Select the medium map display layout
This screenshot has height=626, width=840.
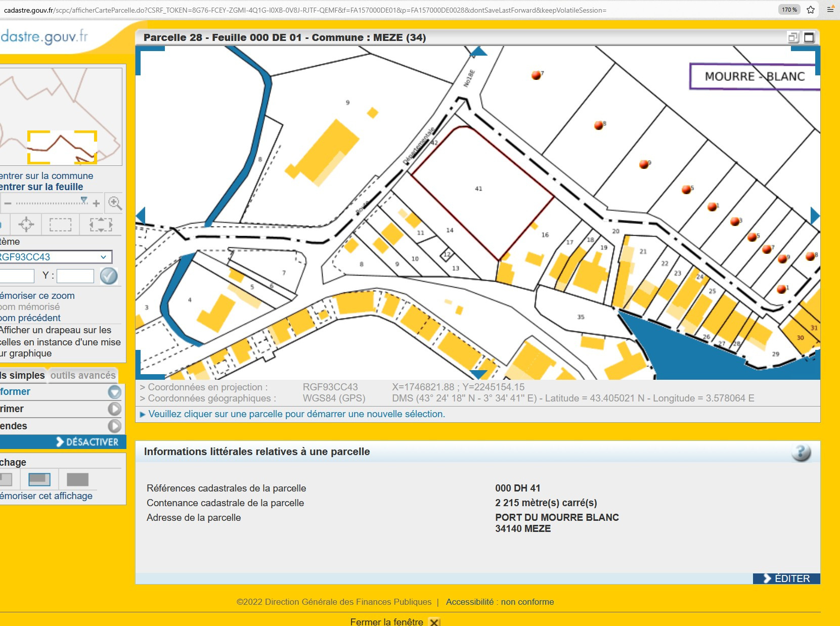click(x=39, y=479)
